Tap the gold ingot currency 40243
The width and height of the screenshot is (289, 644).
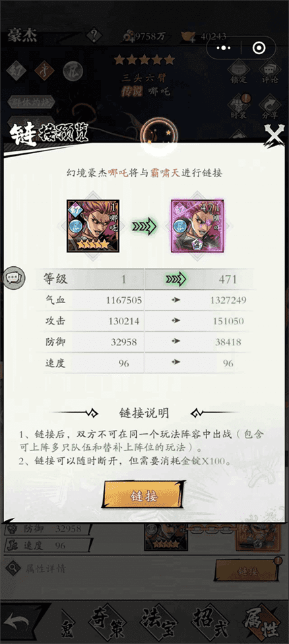coord(205,36)
